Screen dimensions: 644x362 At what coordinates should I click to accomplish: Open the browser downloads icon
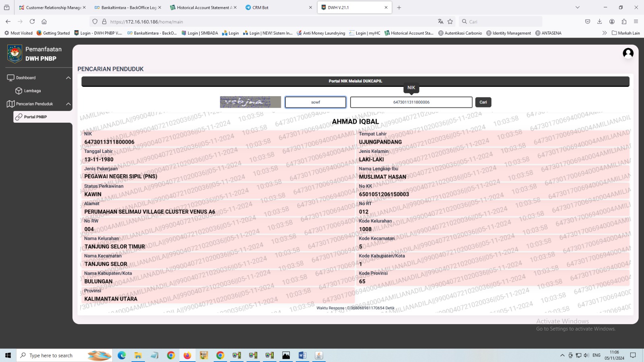pyautogui.click(x=599, y=22)
